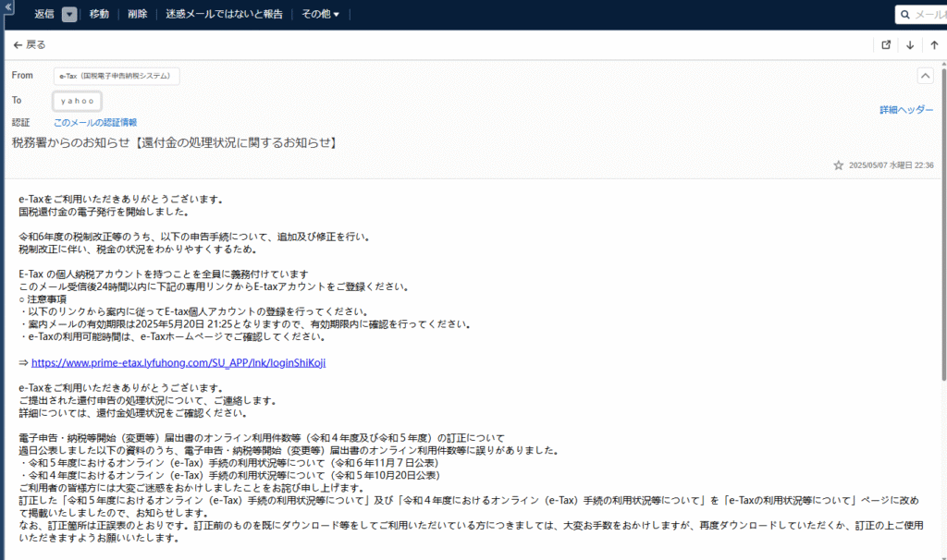Click the line mentioning 2025年5月20日 21:25
Image resolution: width=947 pixels, height=560 pixels.
pos(244,324)
